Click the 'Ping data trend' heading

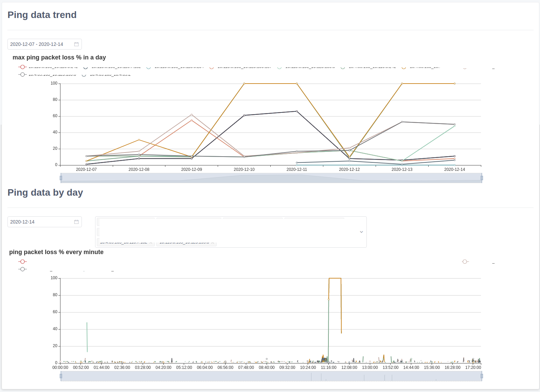click(x=42, y=15)
